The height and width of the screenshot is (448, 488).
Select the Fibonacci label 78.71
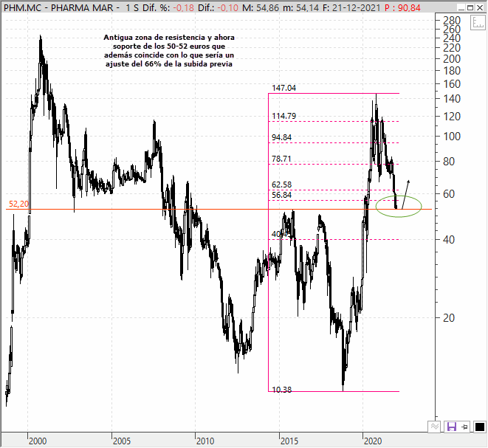[281, 159]
